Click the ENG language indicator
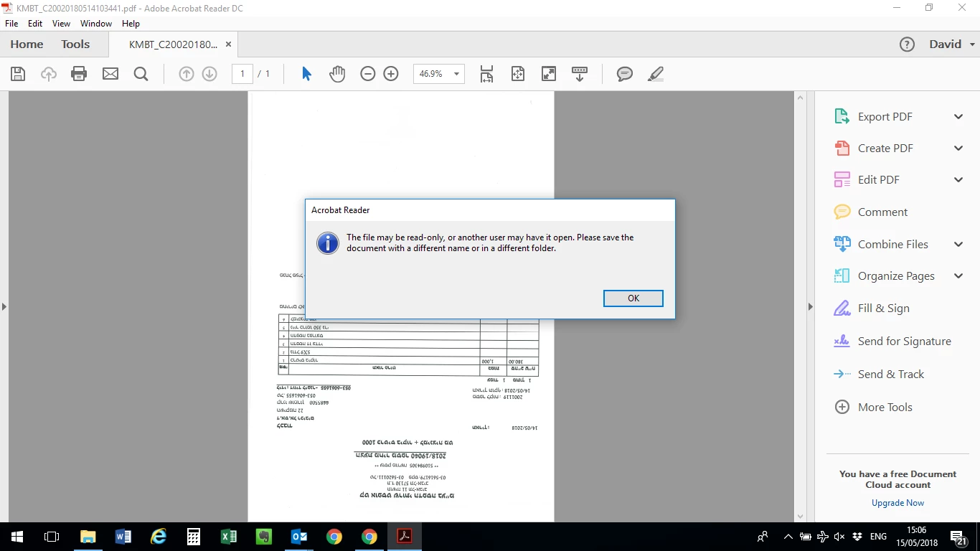 [x=878, y=537]
